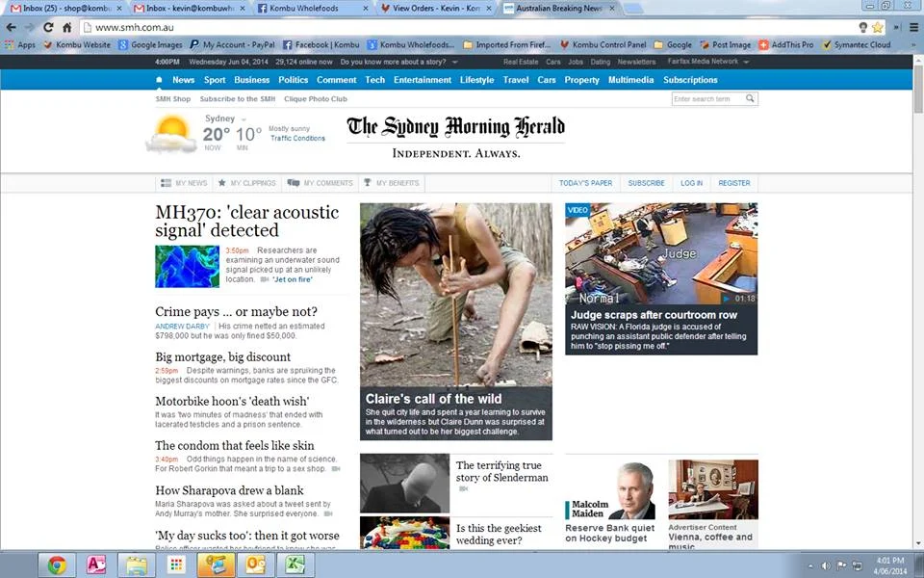This screenshot has height=578, width=924.
Task: Open the Apps bookmarks shortcut
Action: click(19, 44)
